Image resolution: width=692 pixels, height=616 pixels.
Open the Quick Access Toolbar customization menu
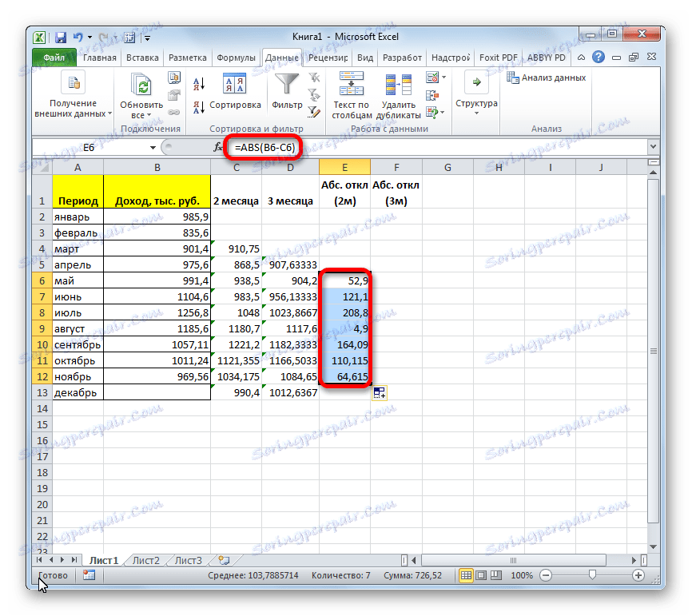(x=147, y=38)
